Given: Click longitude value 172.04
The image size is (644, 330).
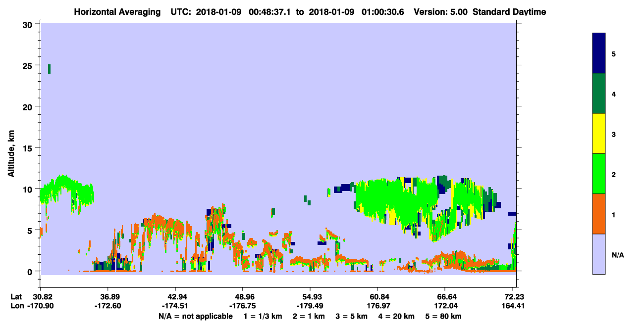Looking at the screenshot, I should [445, 306].
